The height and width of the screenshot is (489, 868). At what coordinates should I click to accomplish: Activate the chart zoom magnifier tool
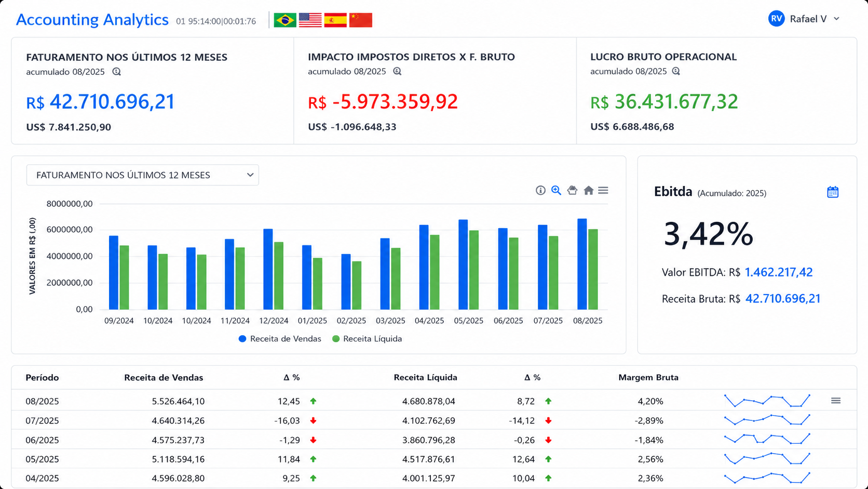[x=556, y=190]
